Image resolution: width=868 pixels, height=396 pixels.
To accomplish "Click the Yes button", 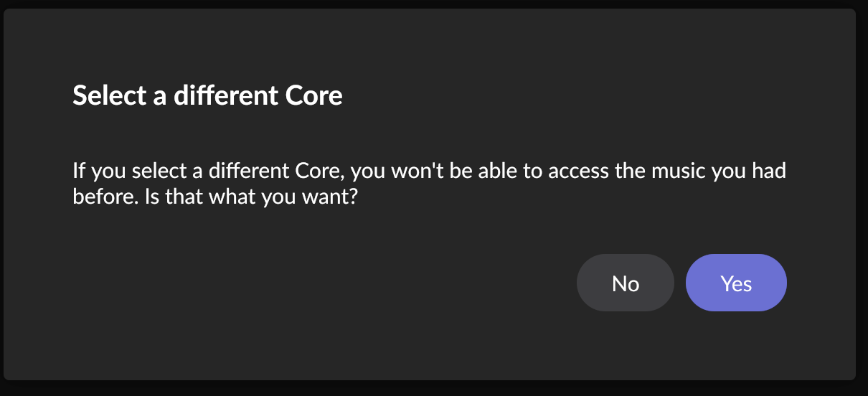I will pos(736,283).
